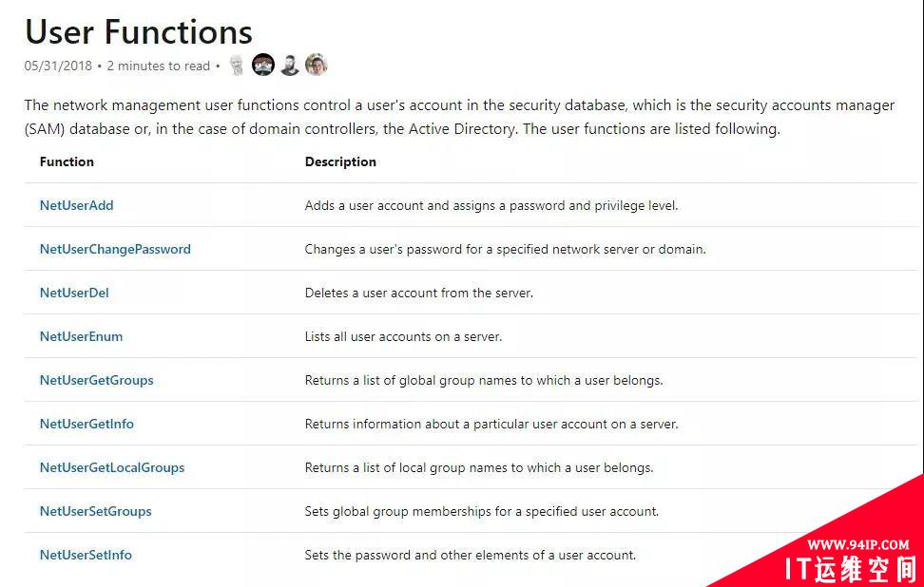Click the bearded man contributor avatar
Screen dimensions: 924x587
click(x=290, y=66)
